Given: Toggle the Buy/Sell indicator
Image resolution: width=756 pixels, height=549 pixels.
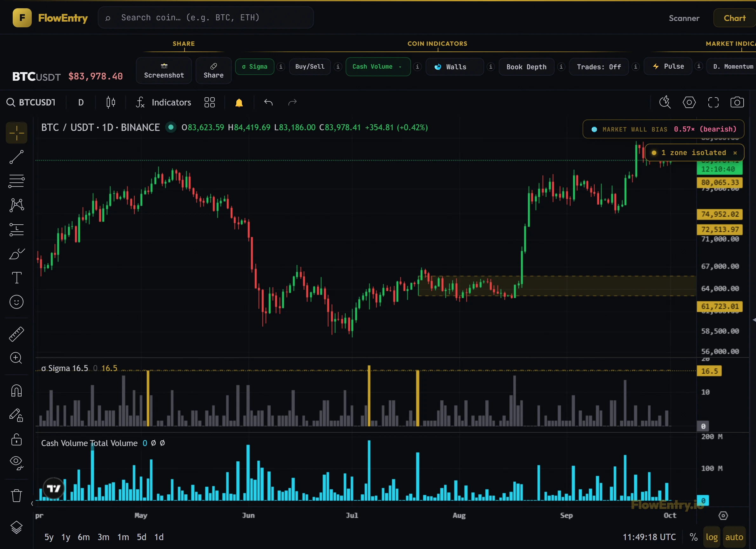Looking at the screenshot, I should pos(310,67).
